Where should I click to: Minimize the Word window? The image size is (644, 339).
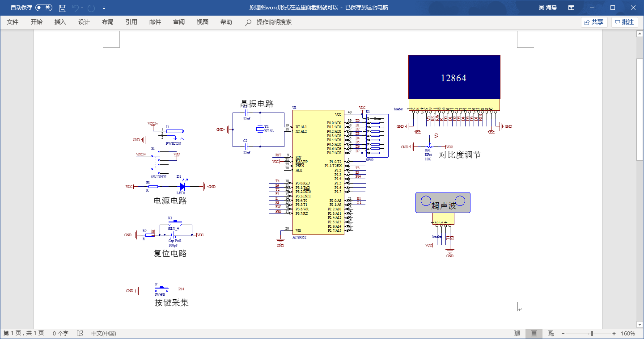pyautogui.click(x=592, y=8)
